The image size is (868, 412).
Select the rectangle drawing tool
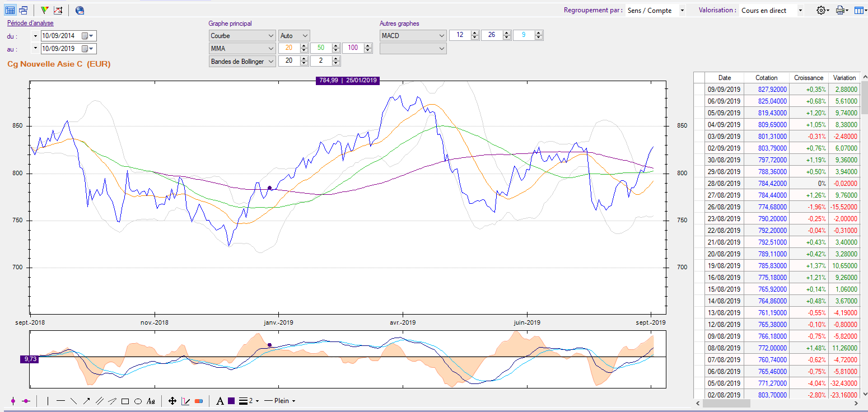point(125,401)
